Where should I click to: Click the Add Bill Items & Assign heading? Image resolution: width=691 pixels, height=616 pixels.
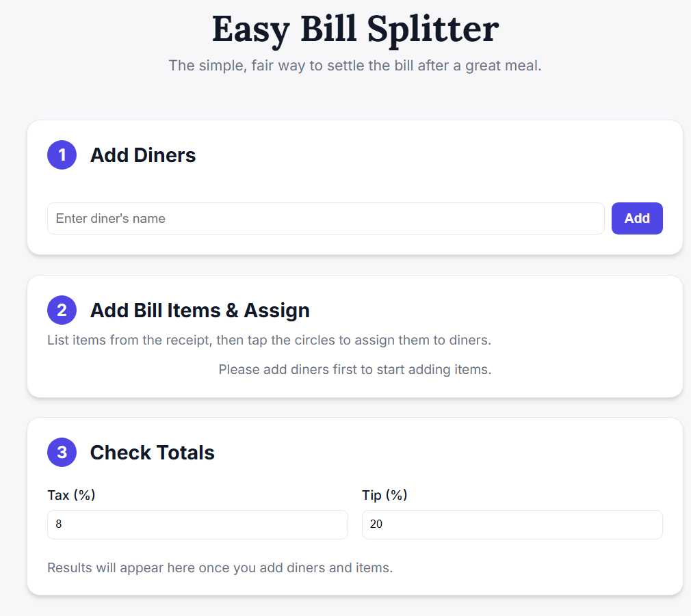point(199,310)
